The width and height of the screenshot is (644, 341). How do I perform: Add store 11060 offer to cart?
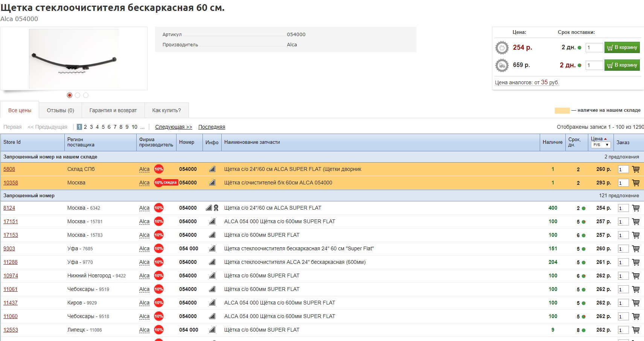[x=636, y=316]
